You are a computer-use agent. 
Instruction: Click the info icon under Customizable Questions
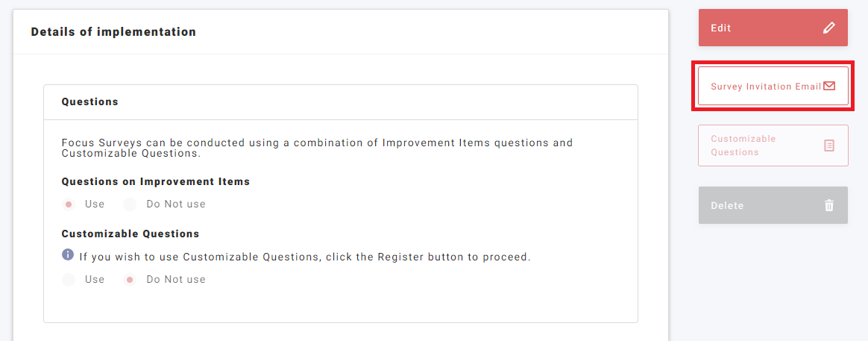[68, 255]
